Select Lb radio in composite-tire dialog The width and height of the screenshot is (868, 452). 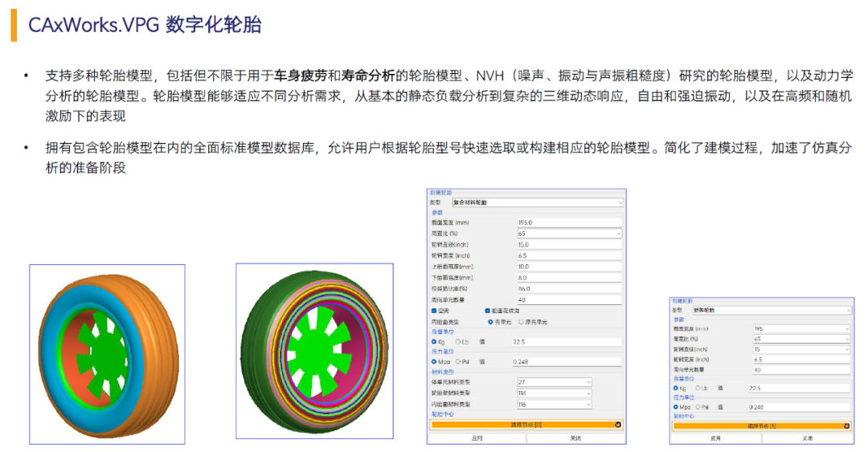point(457,342)
